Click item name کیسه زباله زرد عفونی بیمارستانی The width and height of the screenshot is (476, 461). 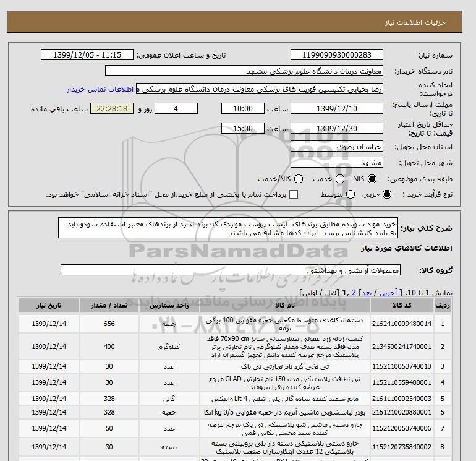pyautogui.click(x=285, y=347)
